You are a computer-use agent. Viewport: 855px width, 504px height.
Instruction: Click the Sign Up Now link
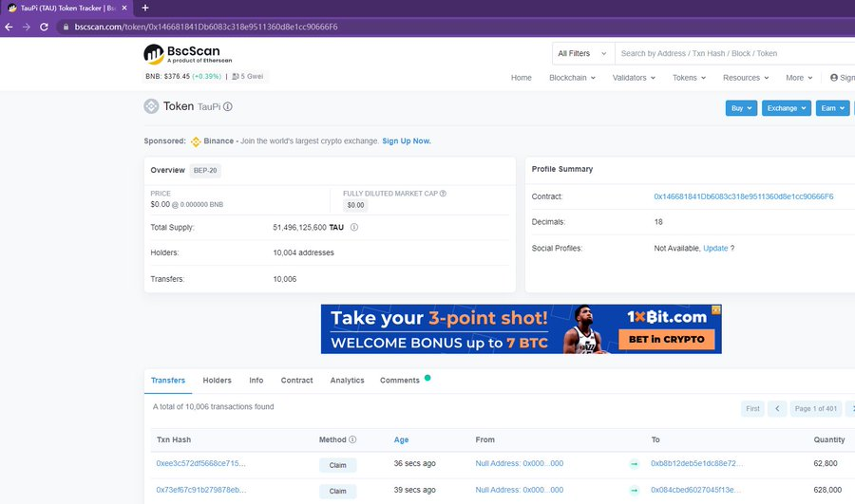407,141
